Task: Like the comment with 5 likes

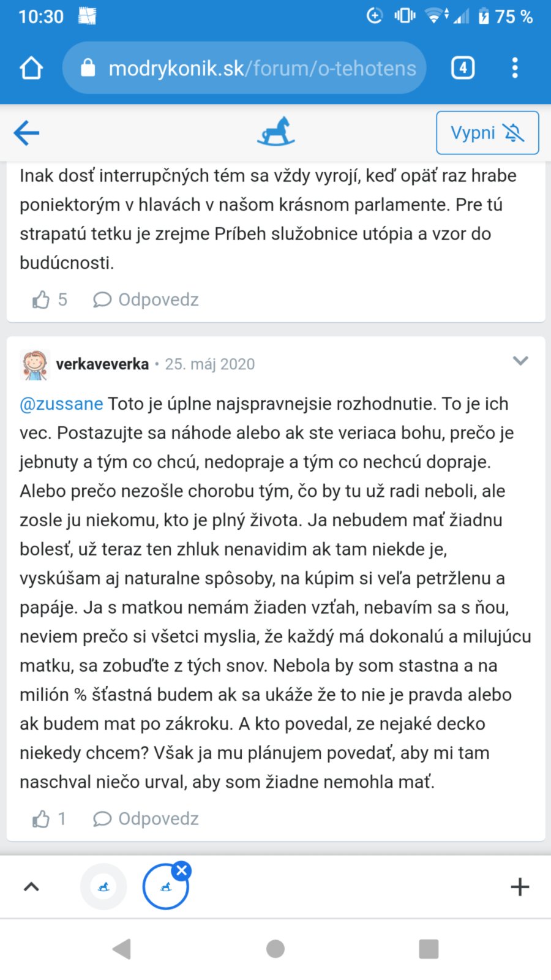Action: [42, 300]
